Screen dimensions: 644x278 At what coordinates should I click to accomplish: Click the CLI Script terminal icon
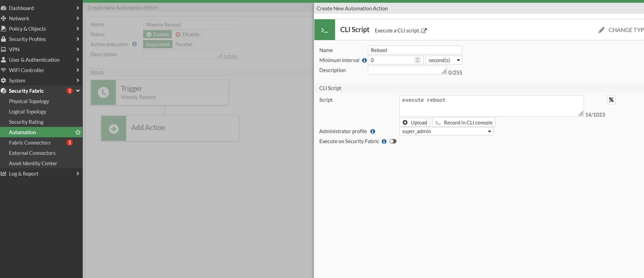point(324,30)
